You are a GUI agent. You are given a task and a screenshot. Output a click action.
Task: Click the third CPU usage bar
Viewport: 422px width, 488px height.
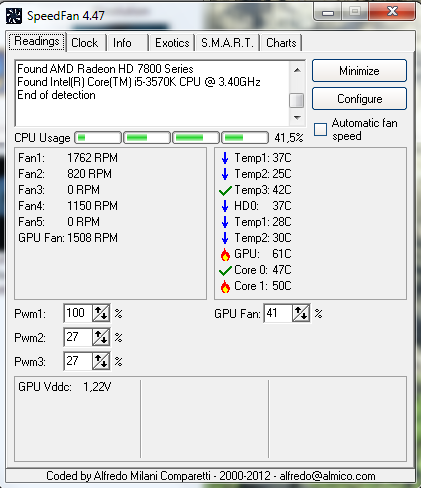[196, 137]
